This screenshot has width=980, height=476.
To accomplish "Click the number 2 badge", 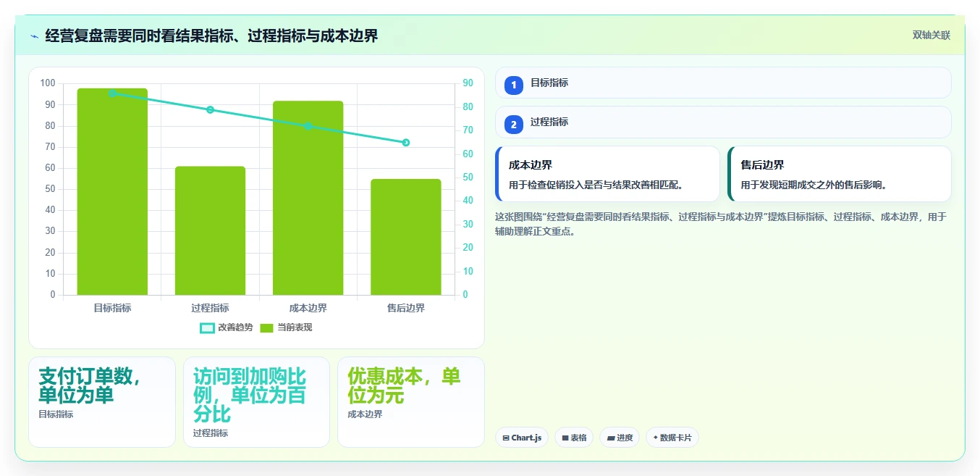I will 514,125.
